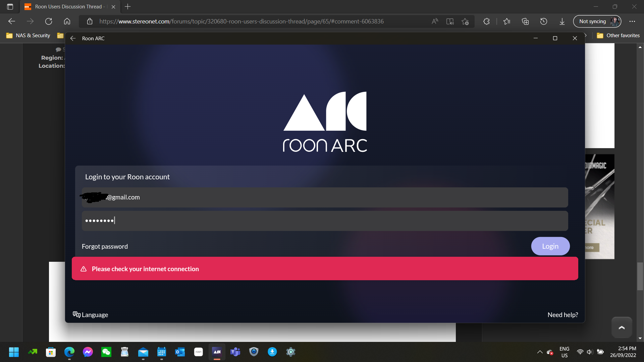Screen dimensions: 644x362
Task: Open the volume tray icon
Action: click(590, 352)
